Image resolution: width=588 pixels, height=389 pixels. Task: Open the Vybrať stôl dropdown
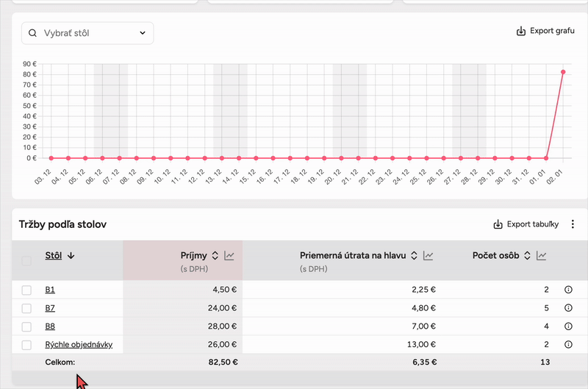87,33
